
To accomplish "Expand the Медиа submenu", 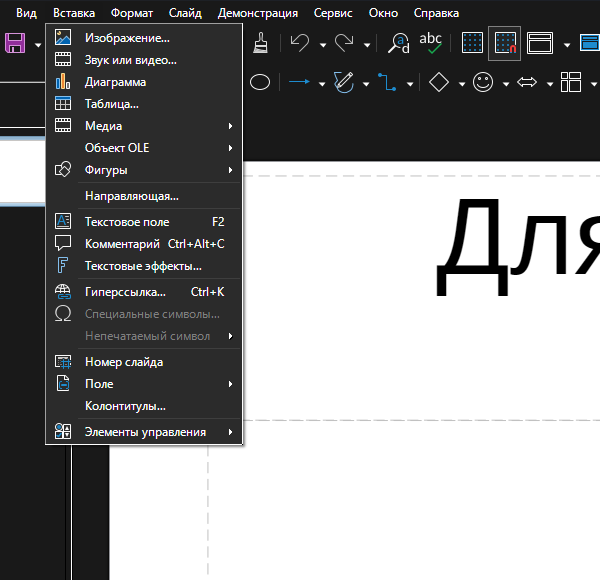I will 144,126.
